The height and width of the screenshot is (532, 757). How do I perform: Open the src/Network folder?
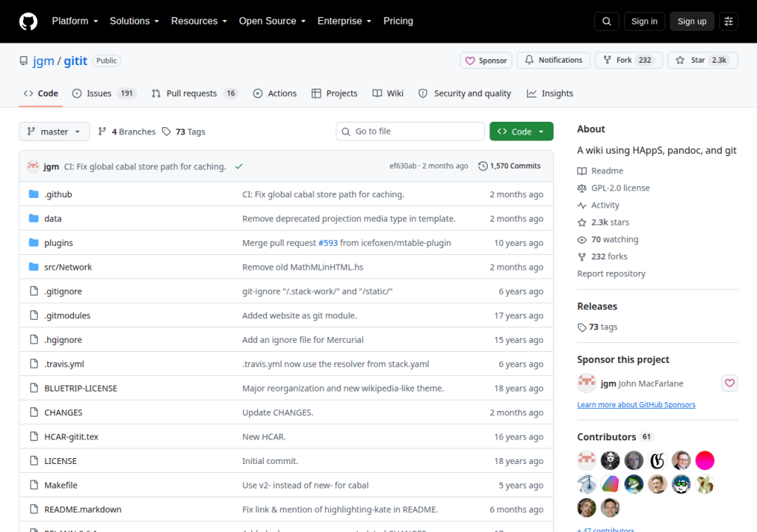(x=68, y=267)
